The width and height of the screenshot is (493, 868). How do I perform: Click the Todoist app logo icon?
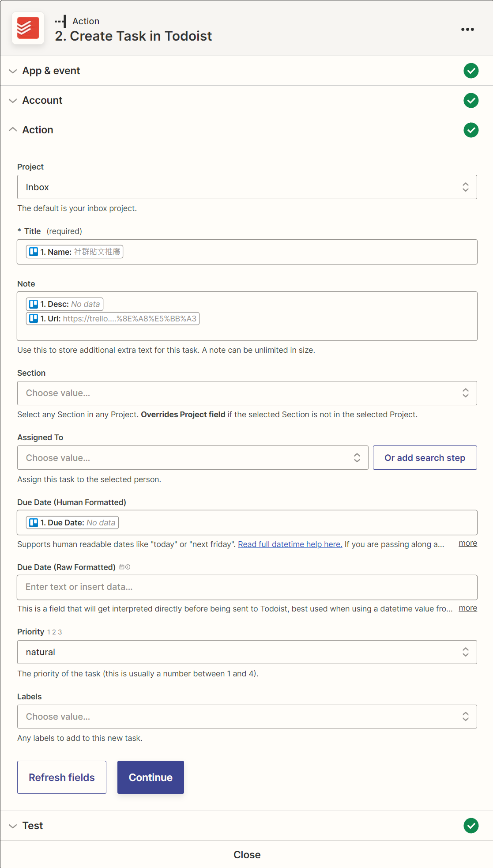coord(28,28)
